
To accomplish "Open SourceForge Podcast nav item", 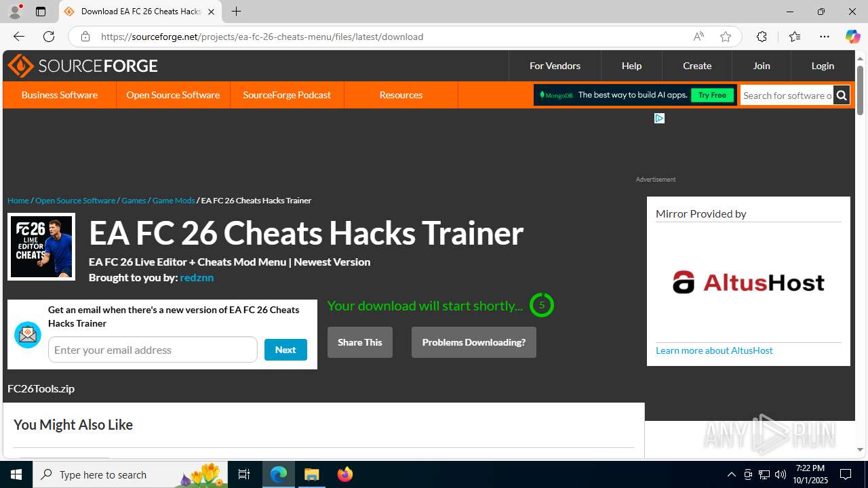I will pos(287,95).
